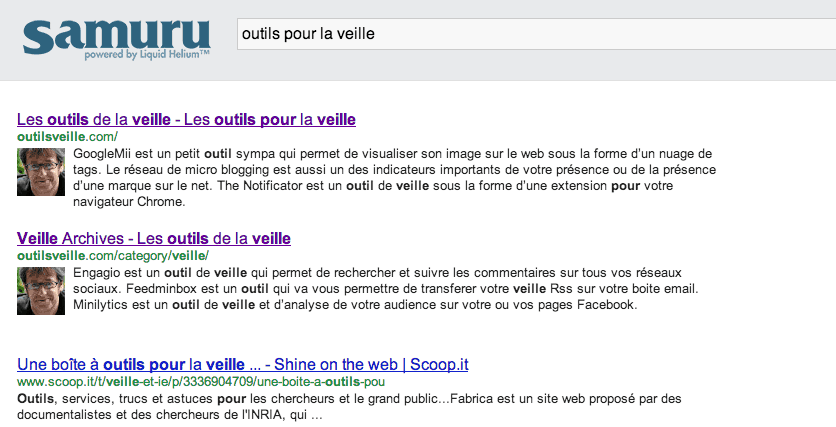The image size is (836, 427).
Task: Focus the search field containing "outils pour la veille"
Action: (536, 34)
